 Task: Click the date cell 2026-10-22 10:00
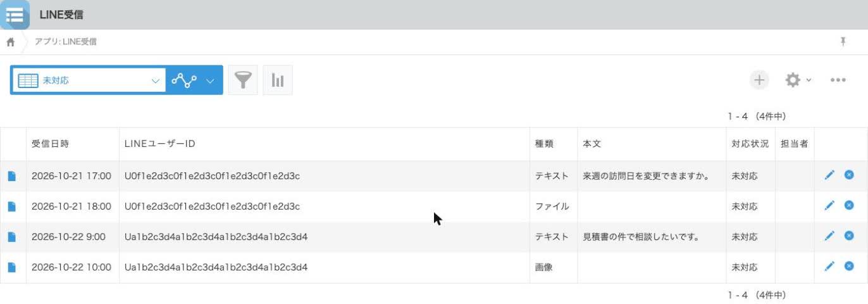(71, 267)
